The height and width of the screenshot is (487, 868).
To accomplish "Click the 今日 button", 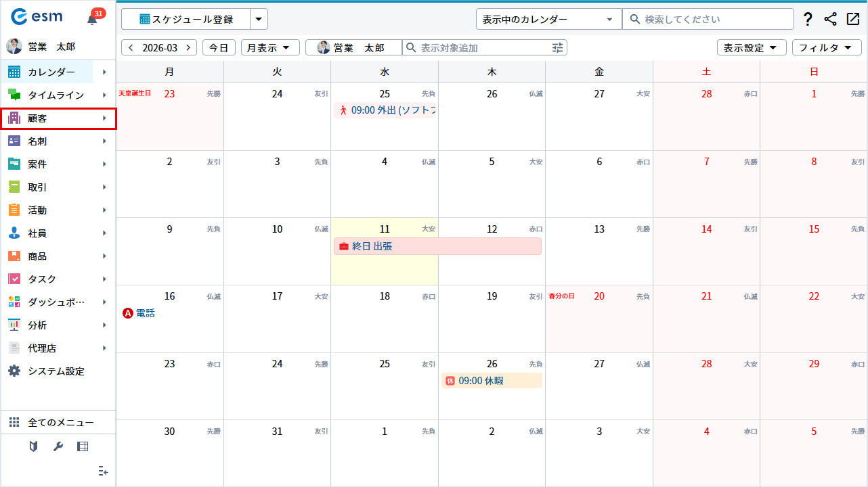I will tap(219, 47).
